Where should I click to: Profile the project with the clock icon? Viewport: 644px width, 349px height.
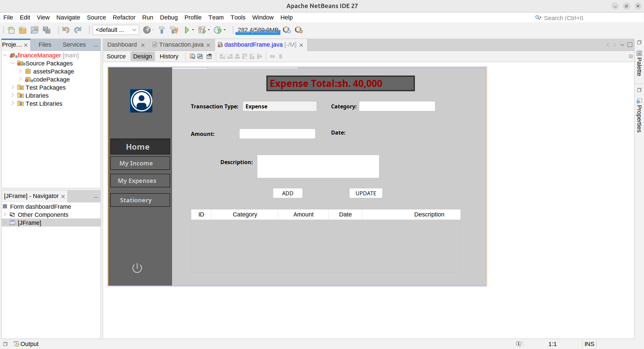[x=218, y=30]
